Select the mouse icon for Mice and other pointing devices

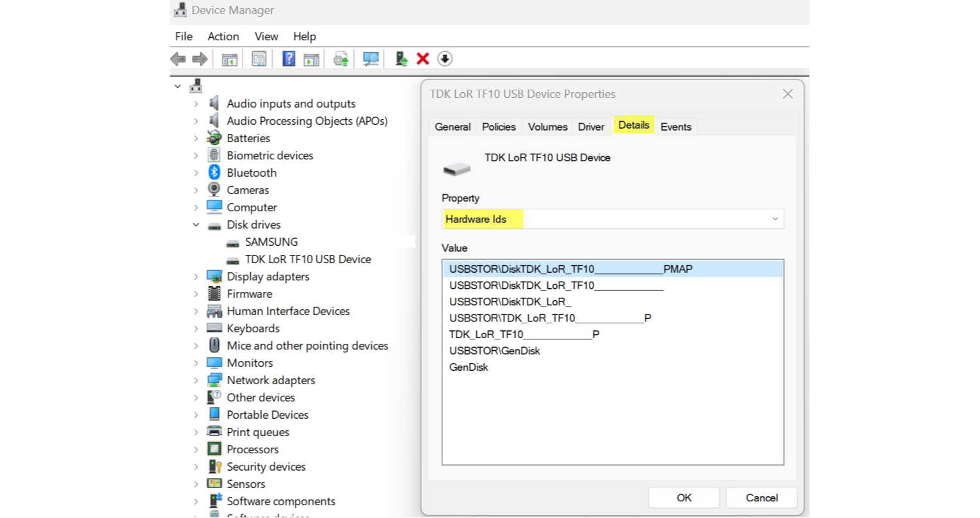(214, 346)
